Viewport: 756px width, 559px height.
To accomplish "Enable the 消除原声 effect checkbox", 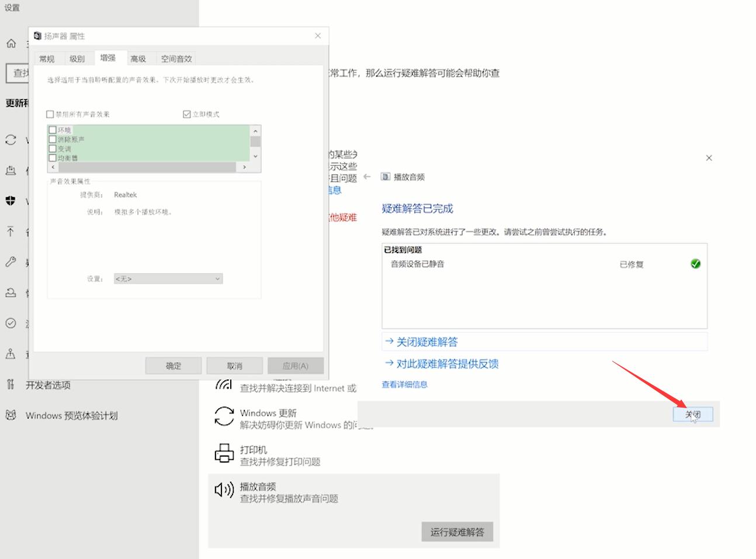I will pyautogui.click(x=53, y=139).
